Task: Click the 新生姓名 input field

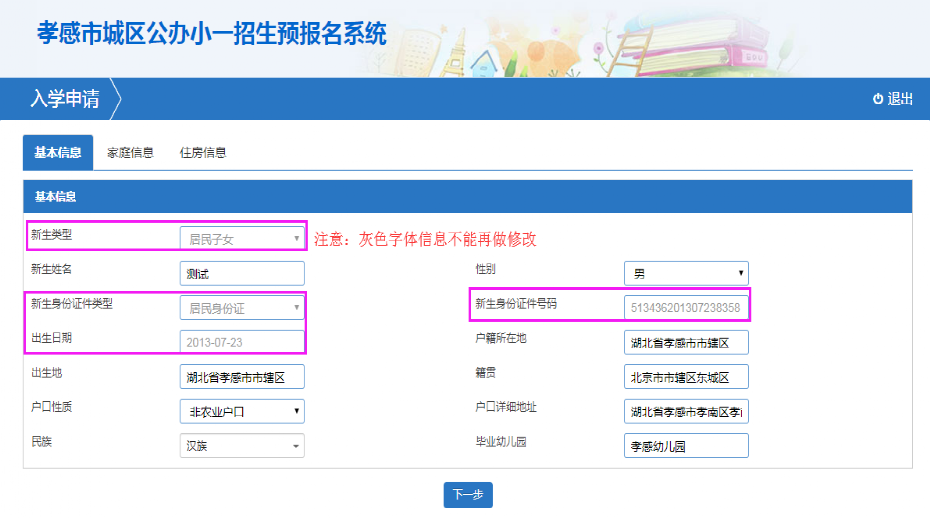Action: 242,273
